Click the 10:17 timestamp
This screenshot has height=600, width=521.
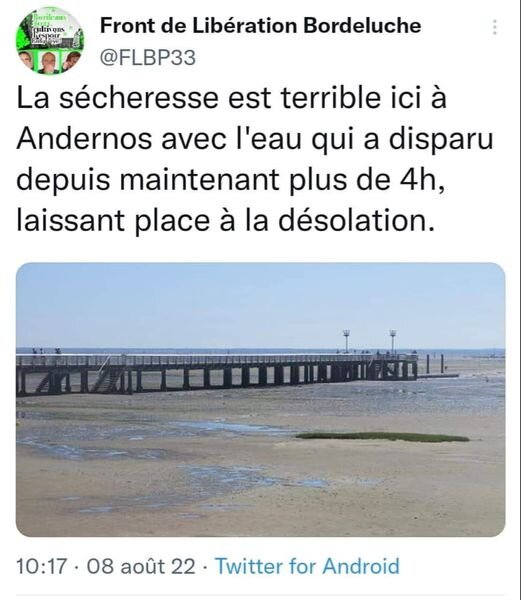point(41,566)
